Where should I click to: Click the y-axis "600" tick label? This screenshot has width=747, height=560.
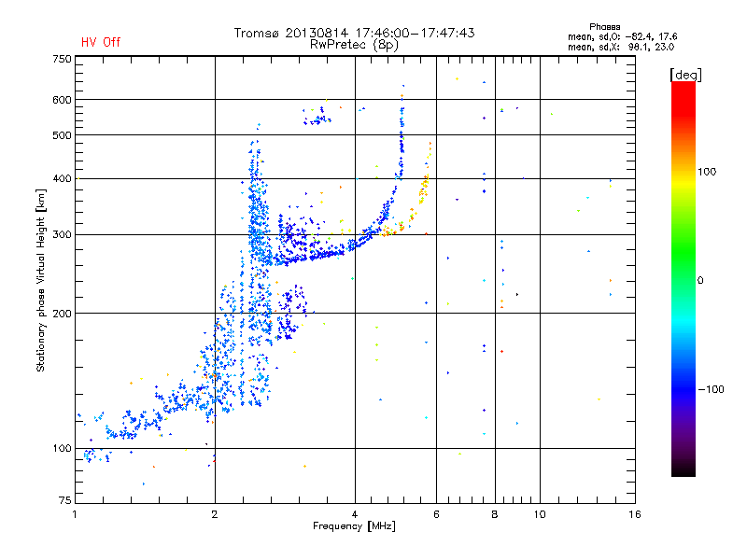tap(62, 100)
